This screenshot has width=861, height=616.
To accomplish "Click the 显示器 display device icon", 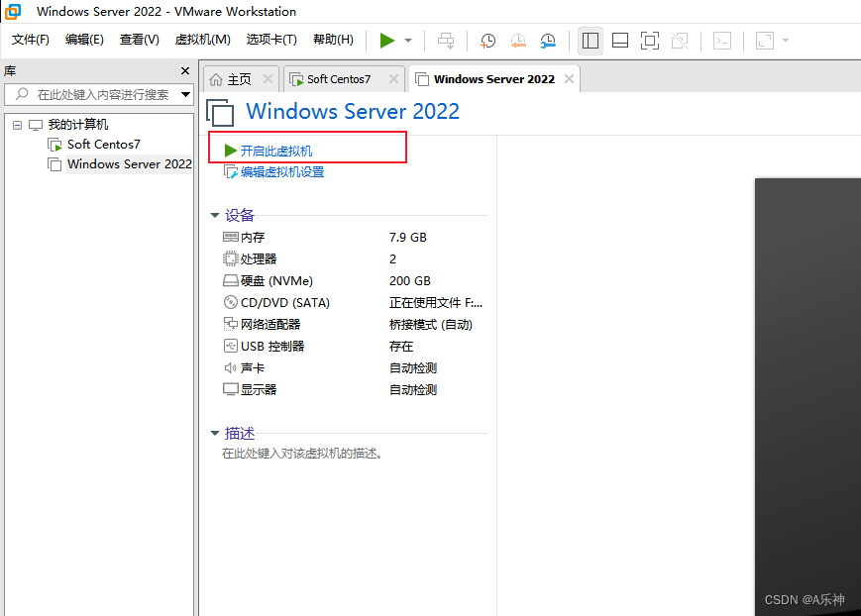I will pos(231,390).
